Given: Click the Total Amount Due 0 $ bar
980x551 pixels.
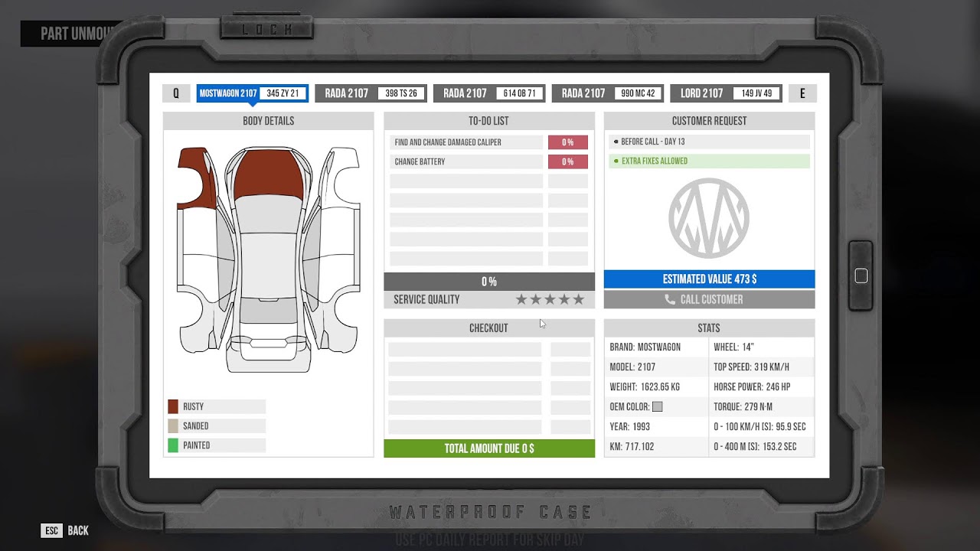Looking at the screenshot, I should (489, 448).
